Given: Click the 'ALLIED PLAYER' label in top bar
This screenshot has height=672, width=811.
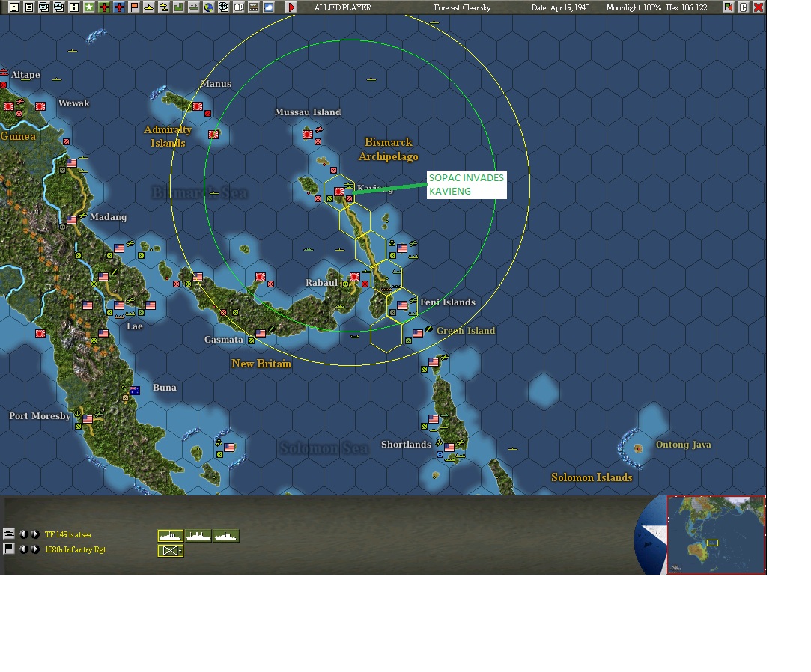Looking at the screenshot, I should pyautogui.click(x=343, y=7).
